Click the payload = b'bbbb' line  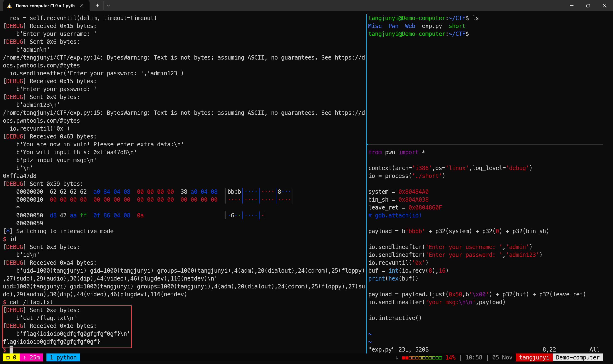pyautogui.click(x=459, y=231)
